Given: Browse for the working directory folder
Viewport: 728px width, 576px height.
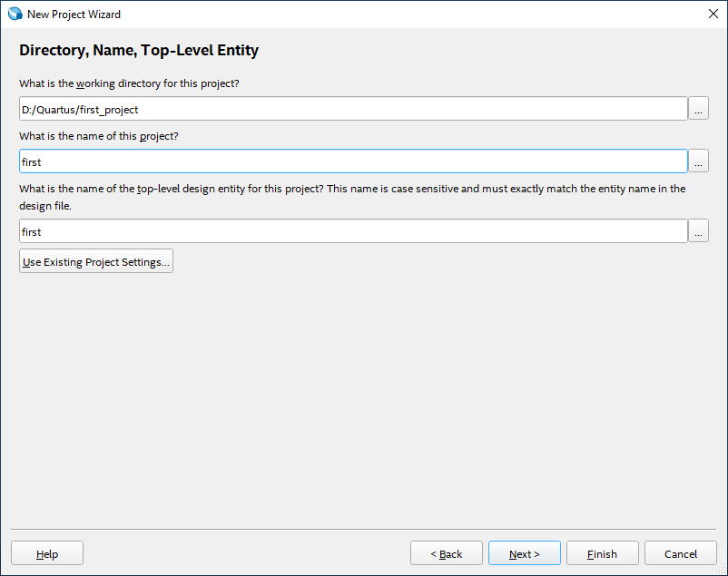Looking at the screenshot, I should tap(698, 109).
